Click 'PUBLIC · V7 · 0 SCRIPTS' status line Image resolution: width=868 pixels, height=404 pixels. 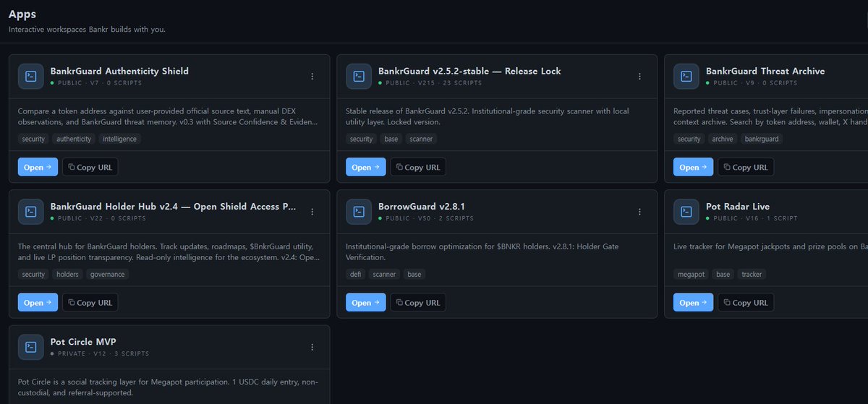pos(96,83)
